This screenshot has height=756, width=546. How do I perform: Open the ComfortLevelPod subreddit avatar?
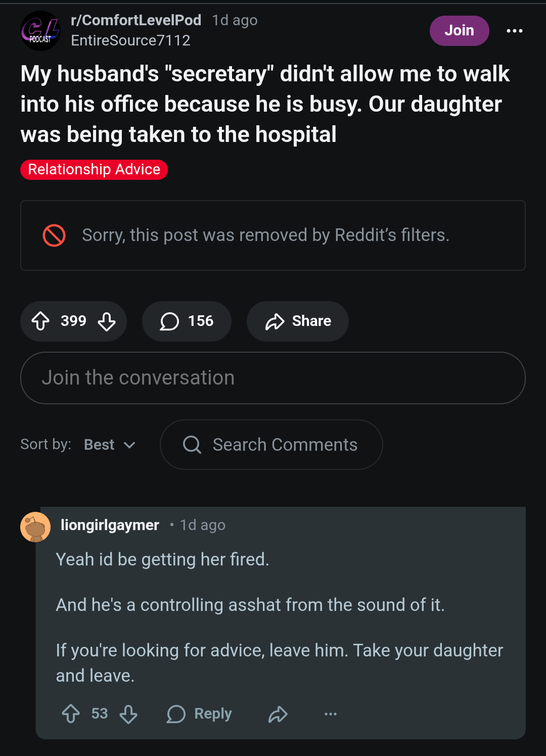click(40, 31)
